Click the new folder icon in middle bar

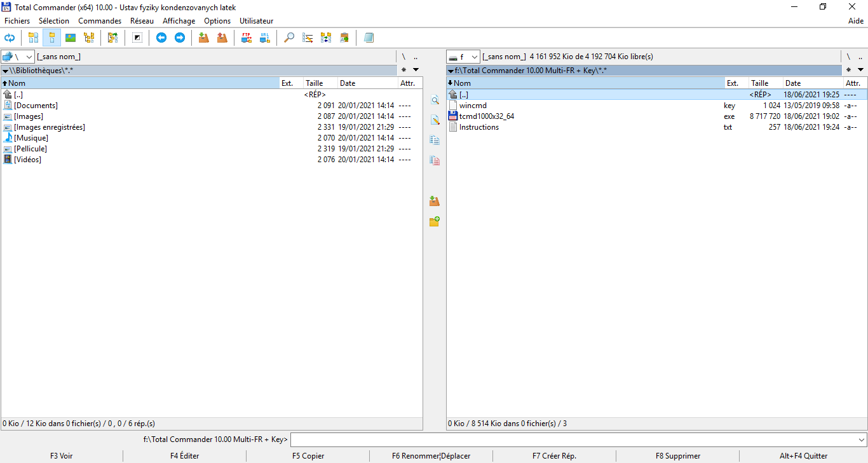coord(435,221)
